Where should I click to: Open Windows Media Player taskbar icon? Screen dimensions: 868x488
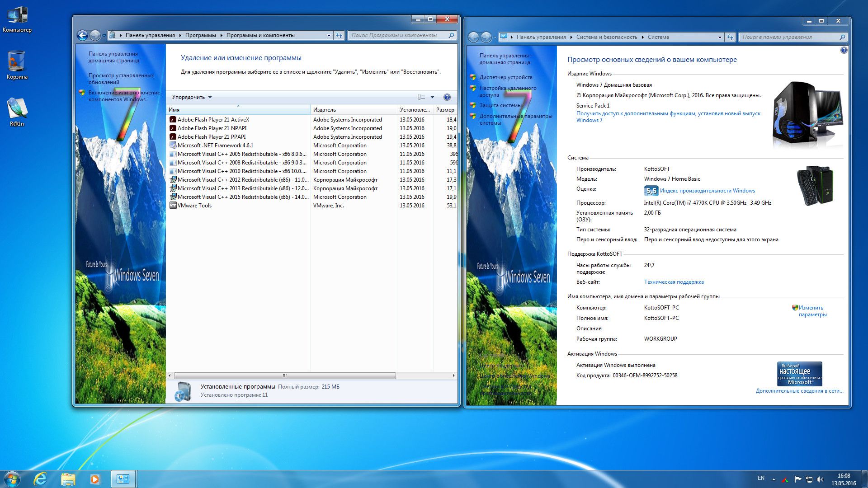pyautogui.click(x=95, y=479)
